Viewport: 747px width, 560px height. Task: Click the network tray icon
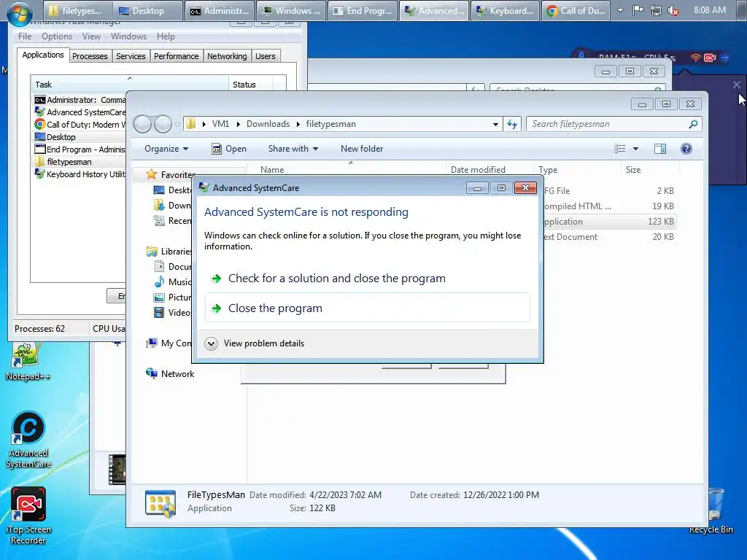coord(656,10)
